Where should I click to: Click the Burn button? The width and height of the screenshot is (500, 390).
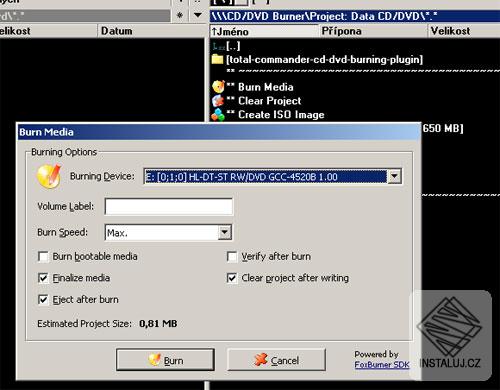point(165,360)
